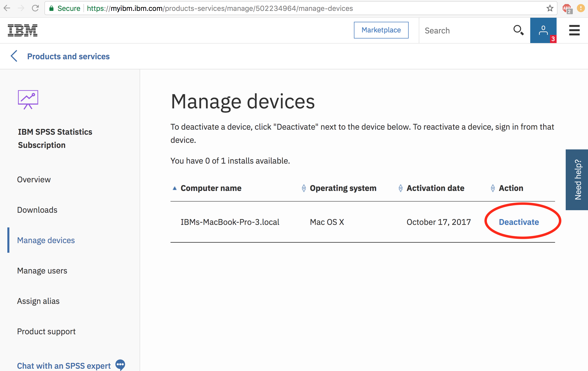
Task: Click the SPSS Statistics presentation chart icon
Action: click(x=28, y=100)
